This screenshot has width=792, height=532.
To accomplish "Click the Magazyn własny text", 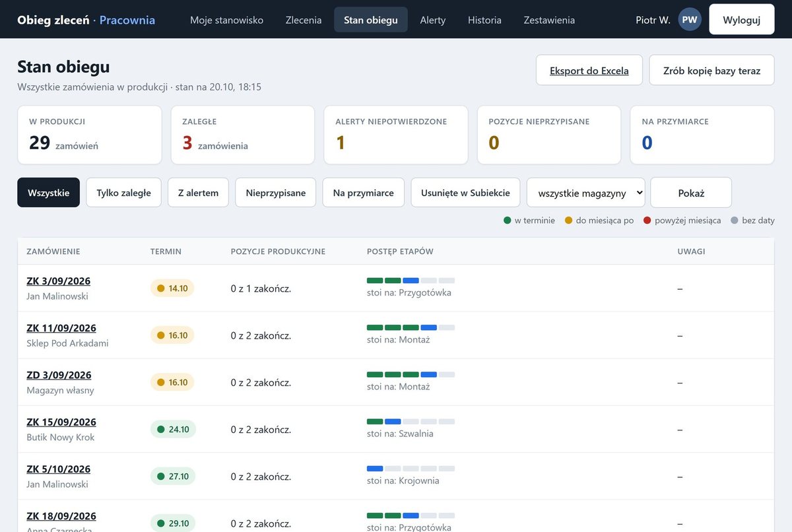I will pos(60,390).
